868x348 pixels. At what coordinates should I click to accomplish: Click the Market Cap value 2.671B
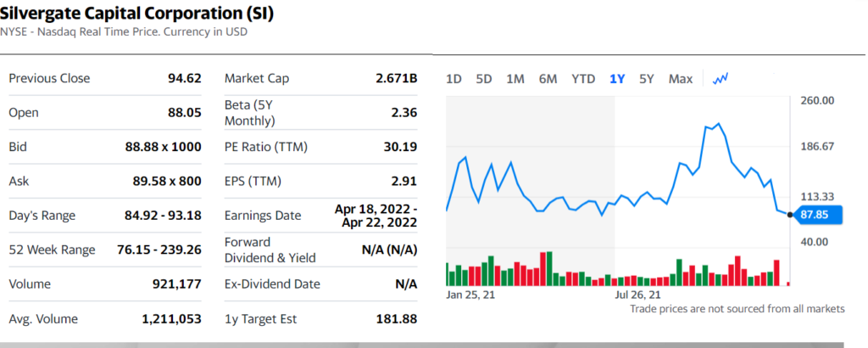pyautogui.click(x=397, y=78)
